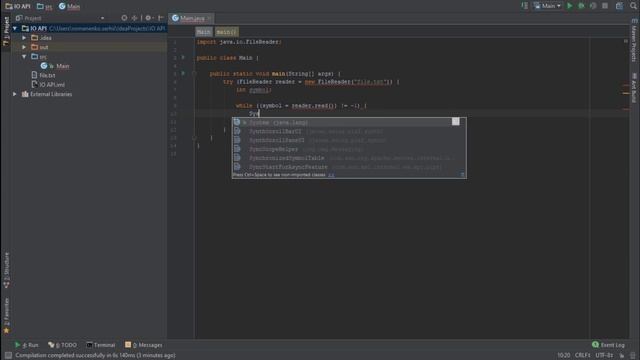Open the Event Log
This screenshot has height=360, width=640.
coord(608,345)
